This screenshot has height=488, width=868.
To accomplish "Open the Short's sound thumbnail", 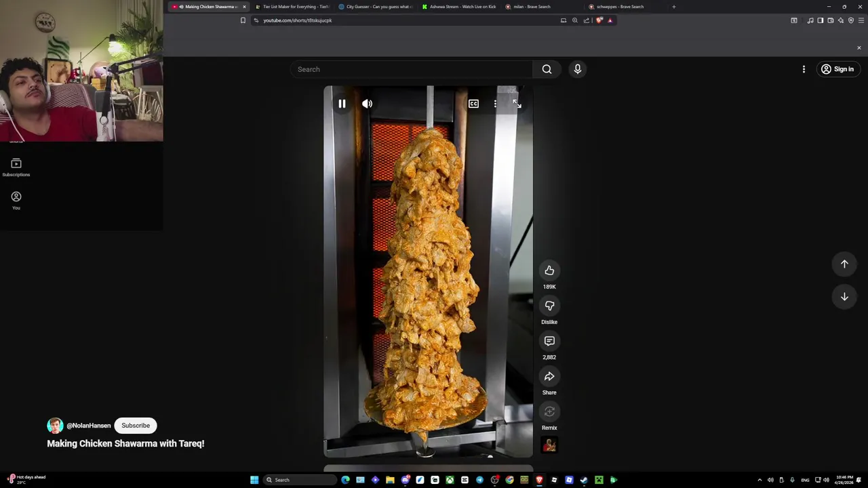I will pos(549,445).
